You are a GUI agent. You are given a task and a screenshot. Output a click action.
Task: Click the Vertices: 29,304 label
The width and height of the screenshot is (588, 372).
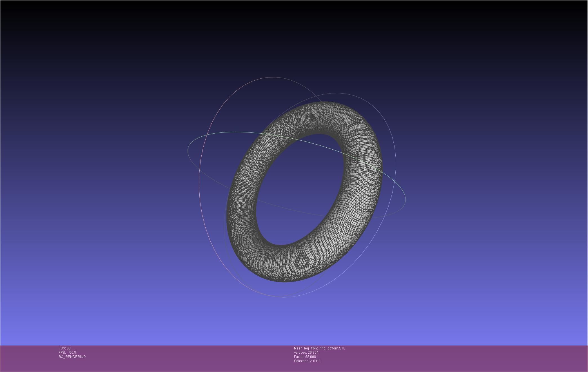306,353
